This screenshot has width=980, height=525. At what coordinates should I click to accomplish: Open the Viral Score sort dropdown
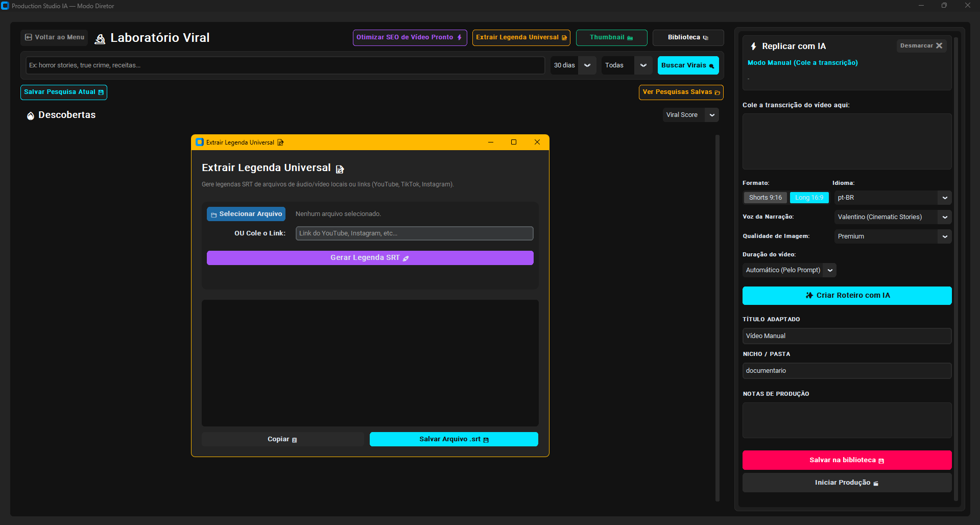click(712, 115)
